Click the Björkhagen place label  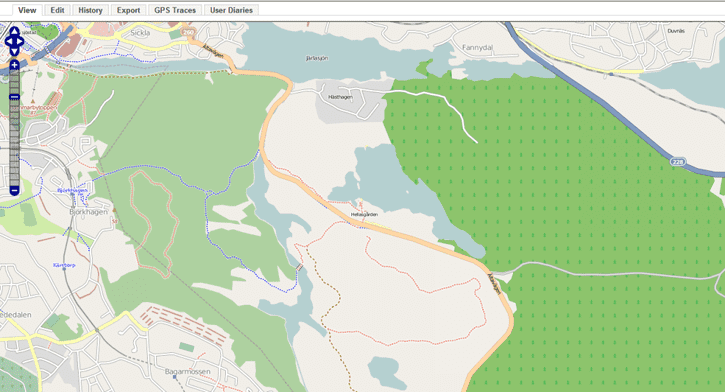tap(88, 212)
